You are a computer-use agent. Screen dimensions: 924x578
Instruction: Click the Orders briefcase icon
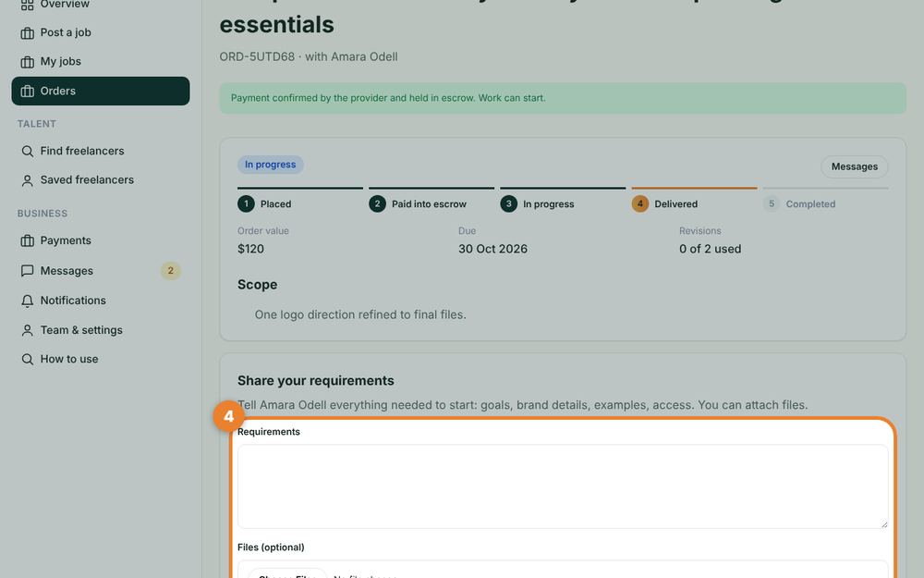click(x=27, y=92)
